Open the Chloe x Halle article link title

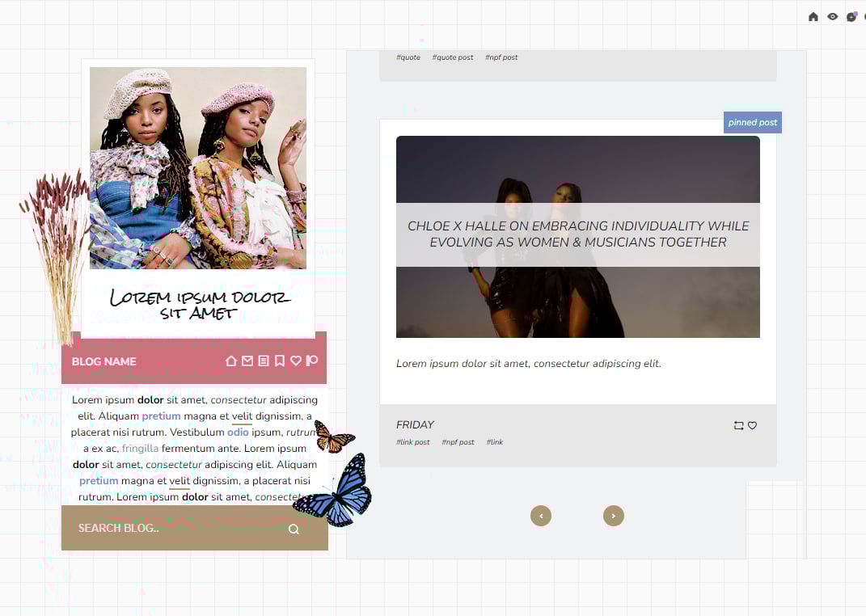[577, 234]
